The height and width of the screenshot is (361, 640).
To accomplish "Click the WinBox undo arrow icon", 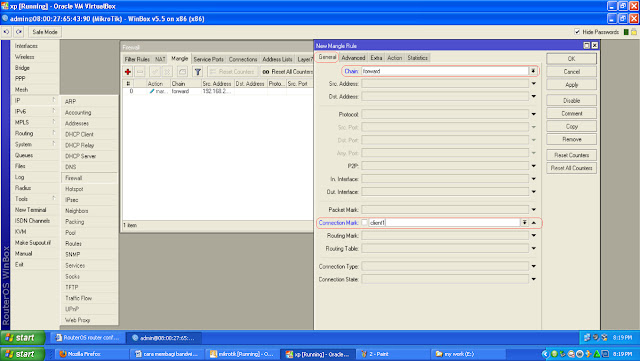I will [7, 32].
